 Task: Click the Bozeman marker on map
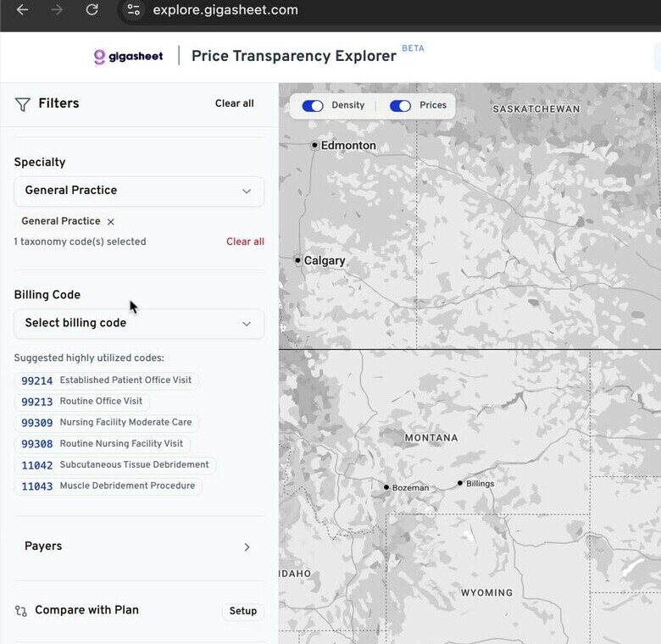(386, 487)
